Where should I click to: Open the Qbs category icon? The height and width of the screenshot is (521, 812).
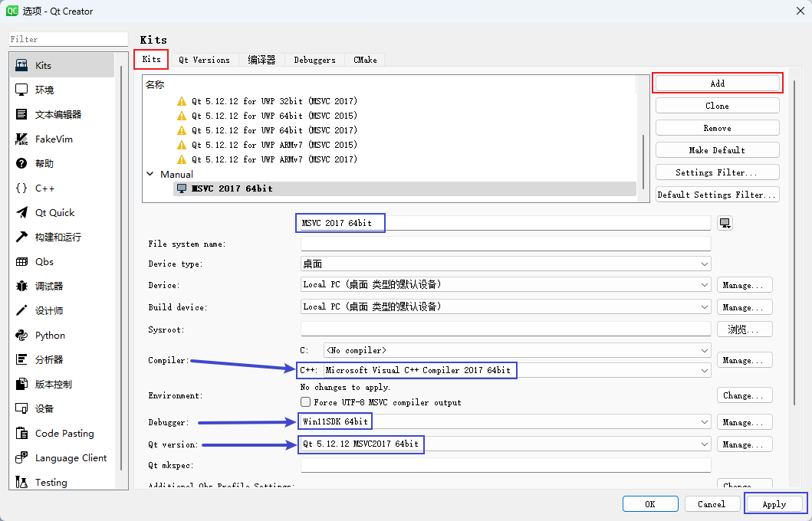21,262
